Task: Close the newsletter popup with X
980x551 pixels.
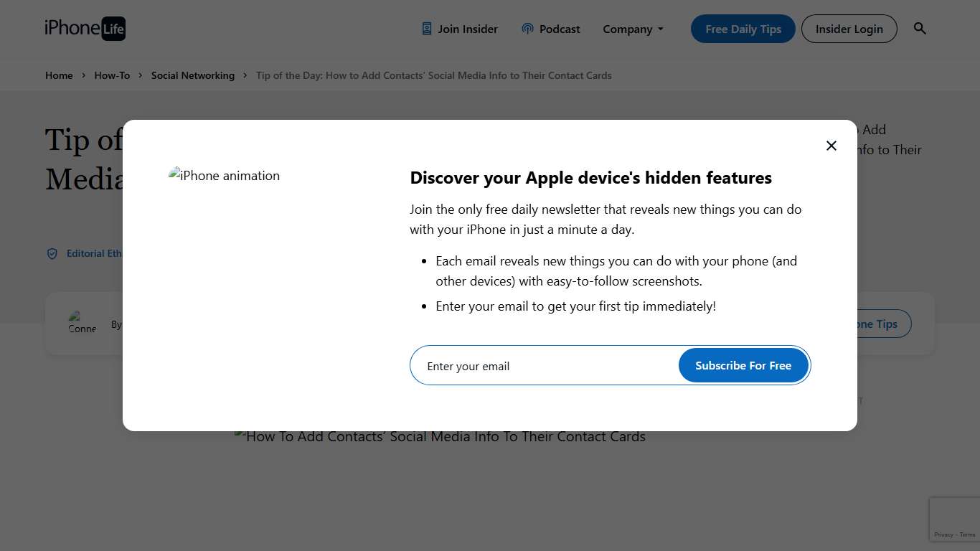Action: pyautogui.click(x=831, y=146)
